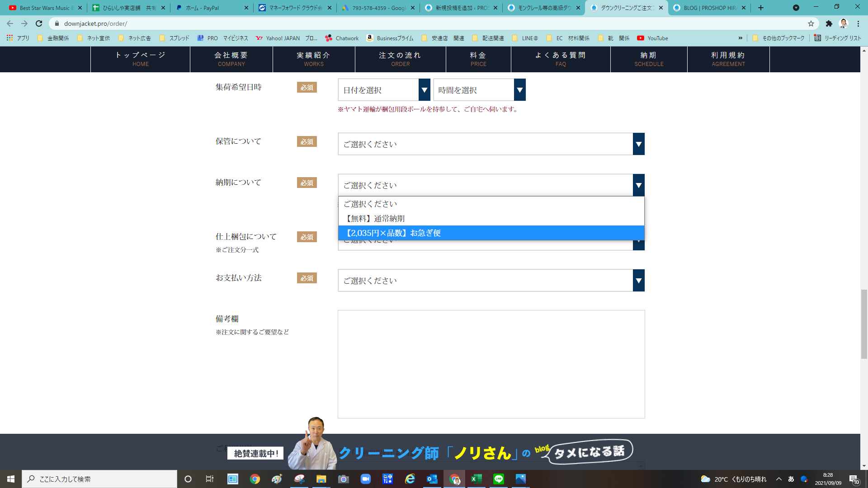Open the Chrome extensions puzzle icon
The height and width of the screenshot is (488, 868).
click(x=829, y=23)
